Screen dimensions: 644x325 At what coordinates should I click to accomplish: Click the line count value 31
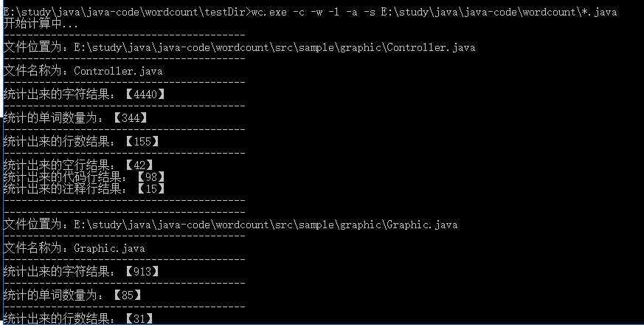pyautogui.click(x=139, y=318)
